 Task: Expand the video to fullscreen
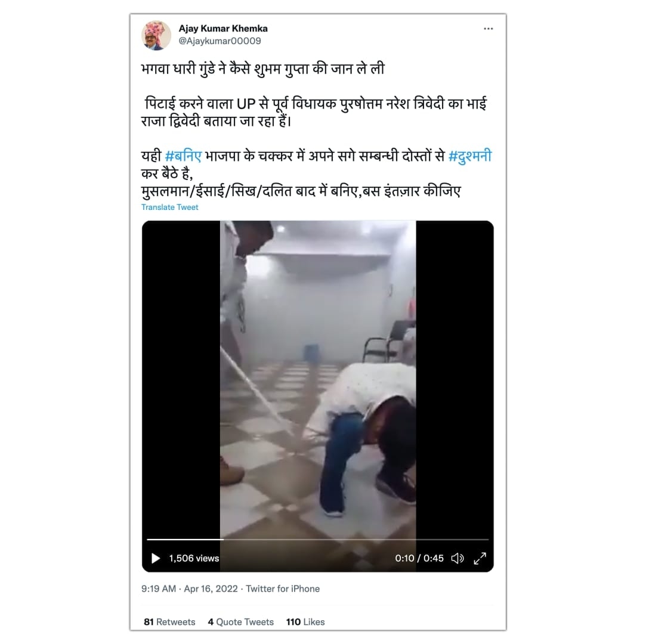pos(480,558)
